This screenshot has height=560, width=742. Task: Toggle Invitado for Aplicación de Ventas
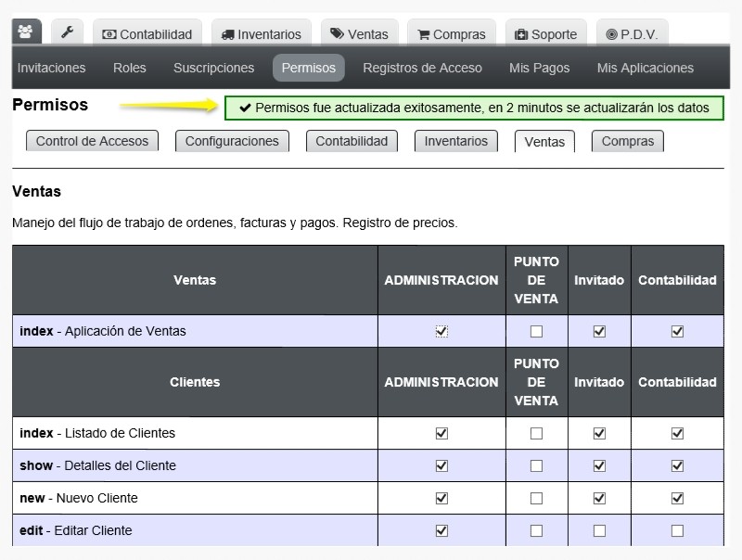(599, 331)
